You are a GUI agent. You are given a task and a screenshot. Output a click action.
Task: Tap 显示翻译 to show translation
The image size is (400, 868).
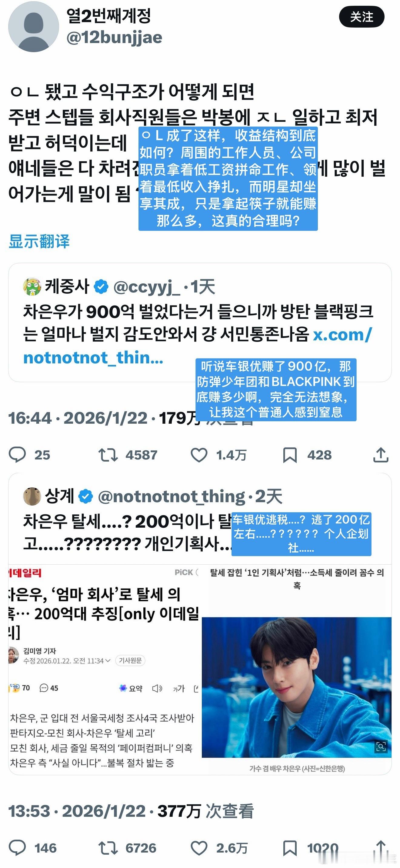click(39, 241)
